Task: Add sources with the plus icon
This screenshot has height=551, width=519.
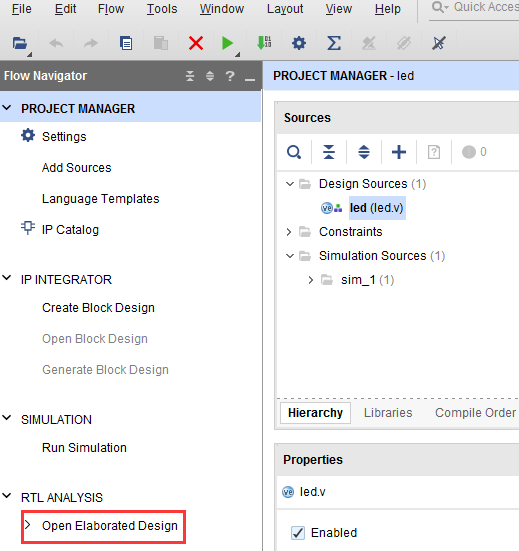Action: tap(399, 152)
